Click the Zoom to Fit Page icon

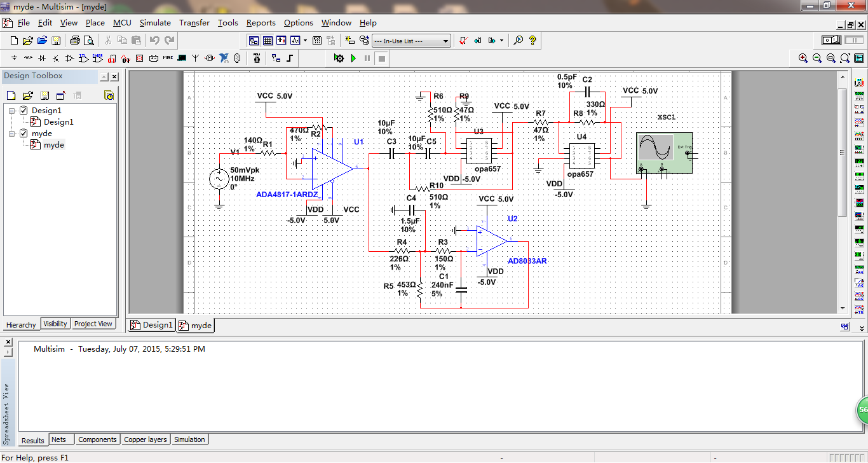845,58
